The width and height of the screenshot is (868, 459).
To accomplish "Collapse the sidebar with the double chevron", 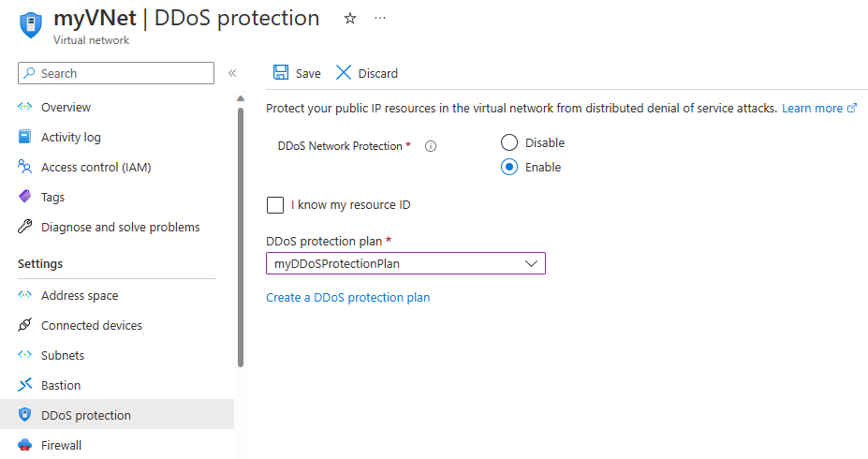I will tap(232, 73).
